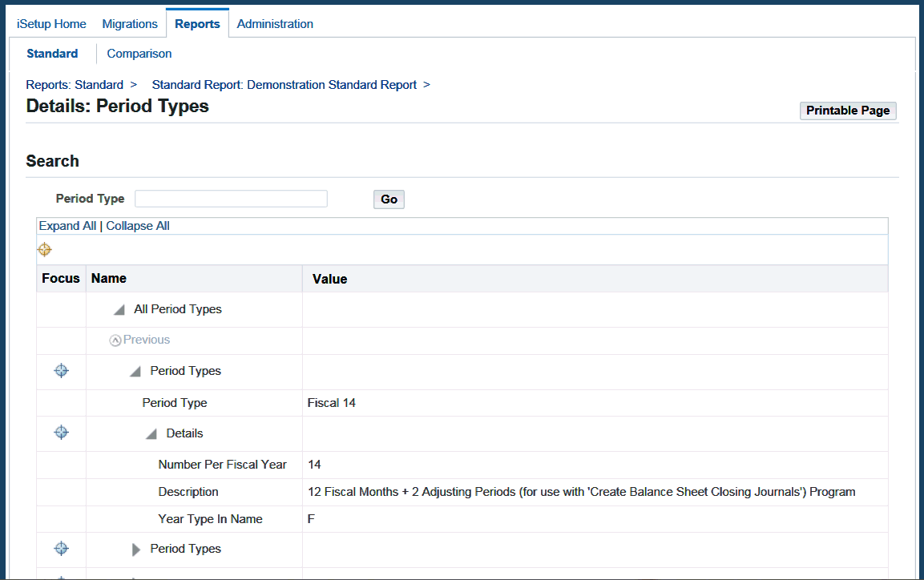This screenshot has height=580, width=924.
Task: Click the F value cell
Action: click(x=311, y=519)
